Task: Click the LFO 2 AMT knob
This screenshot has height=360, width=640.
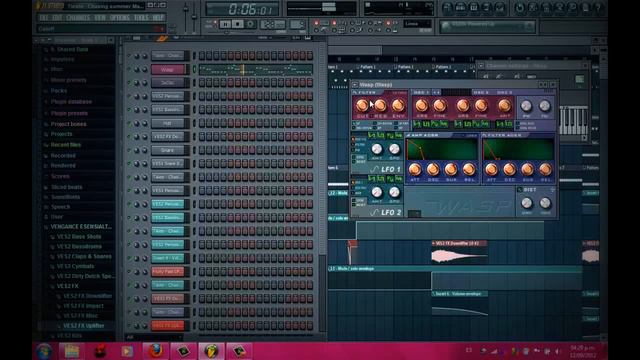Action: [x=377, y=192]
